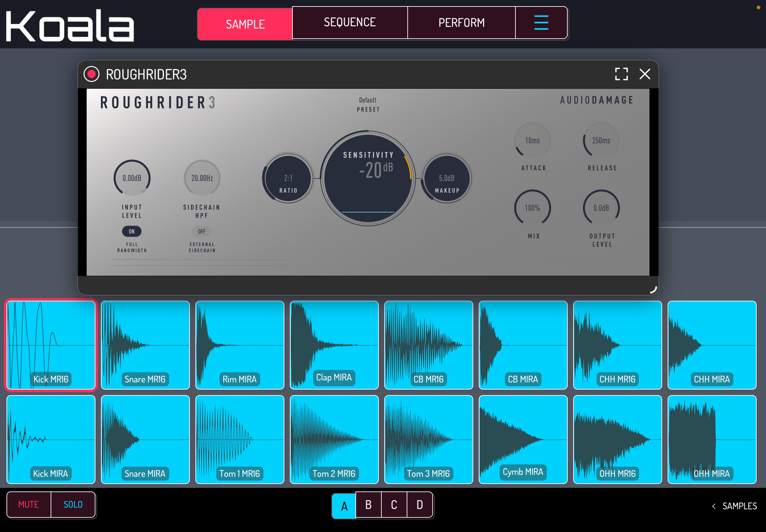Screen dimensions: 766x532
Task: Click the AUDIODAMAGE brand label
Action: 597,100
